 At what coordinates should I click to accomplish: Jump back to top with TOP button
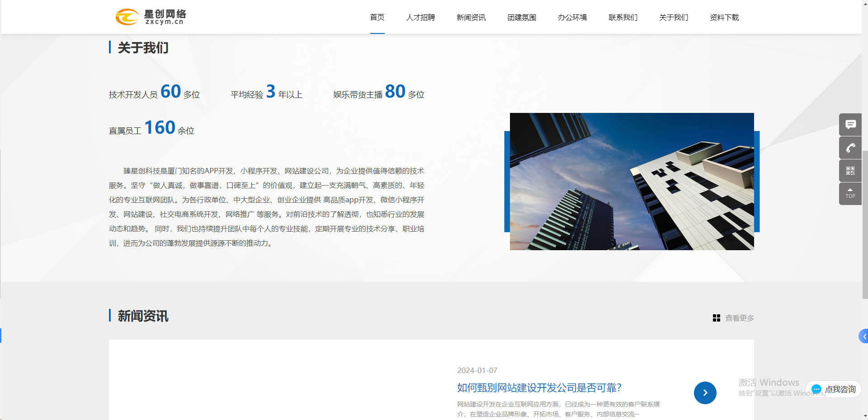pos(850,193)
